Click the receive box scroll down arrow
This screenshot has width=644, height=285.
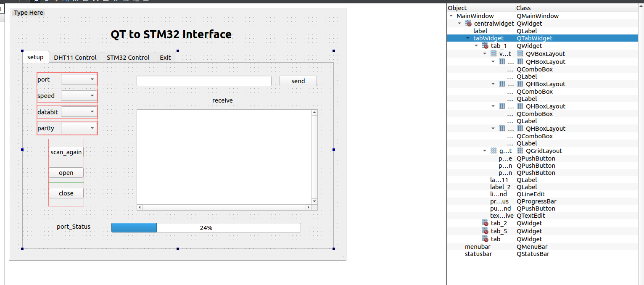click(314, 201)
